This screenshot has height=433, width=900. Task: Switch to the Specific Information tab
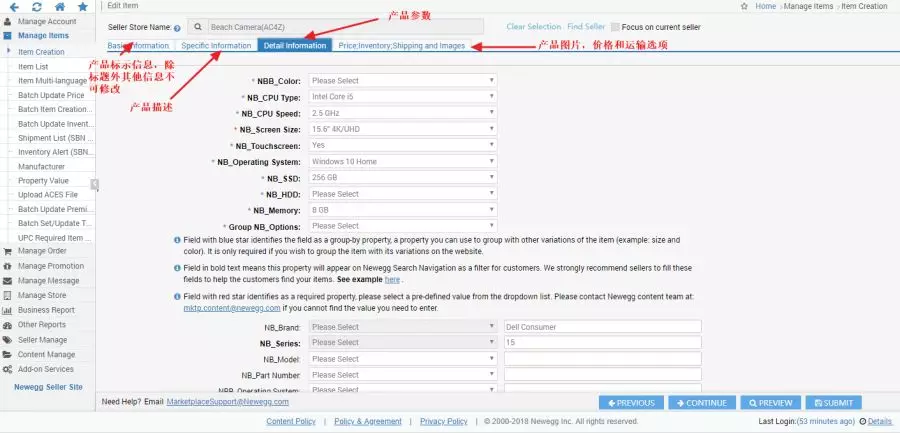pos(216,45)
